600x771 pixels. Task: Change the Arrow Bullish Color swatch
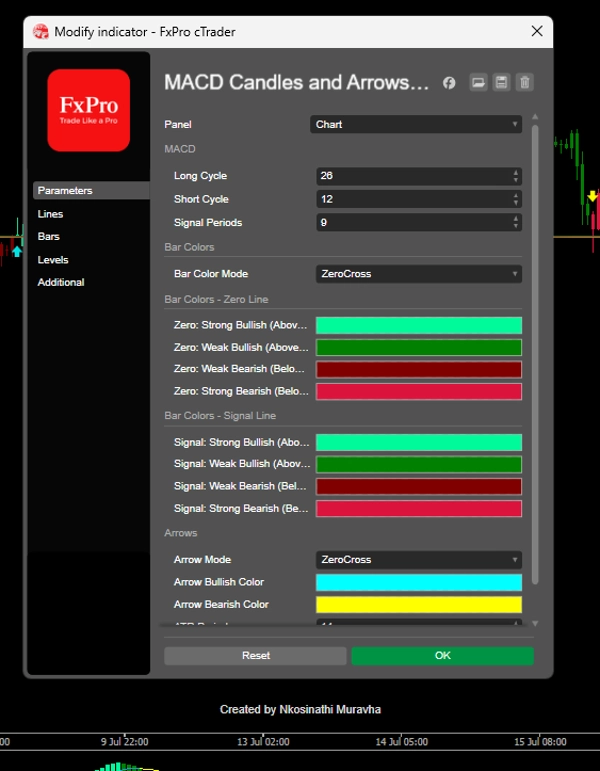(419, 582)
